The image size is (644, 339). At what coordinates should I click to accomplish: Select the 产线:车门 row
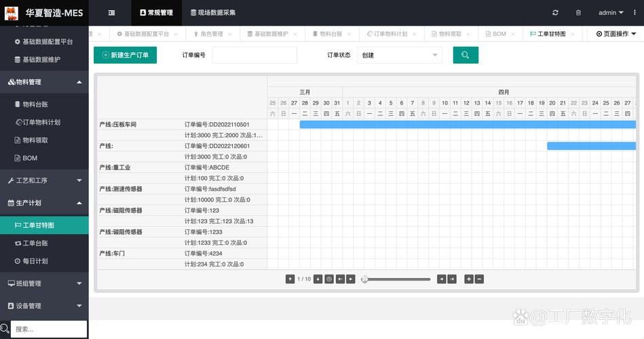(x=183, y=253)
